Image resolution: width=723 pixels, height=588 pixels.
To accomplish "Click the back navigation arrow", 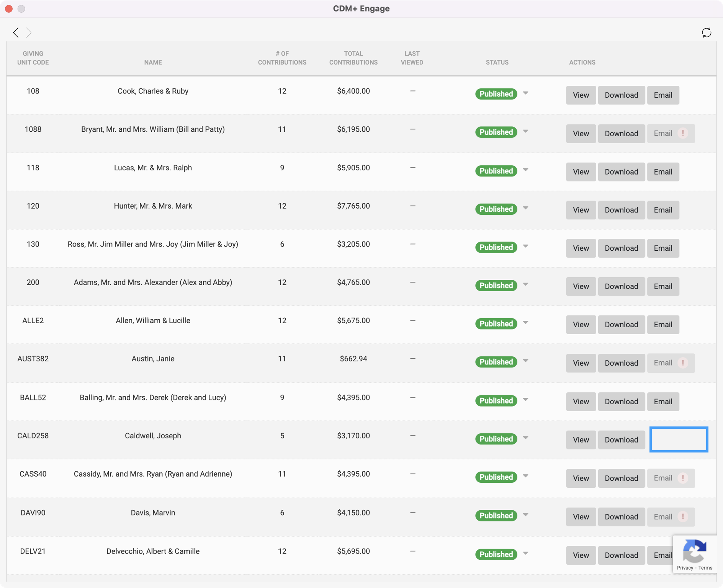I will tap(16, 33).
